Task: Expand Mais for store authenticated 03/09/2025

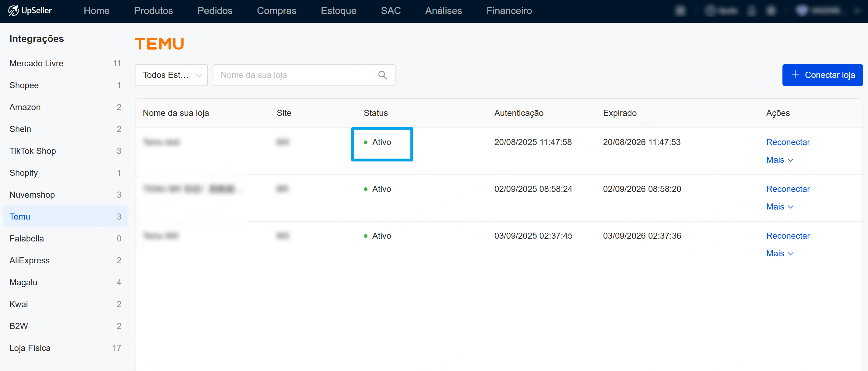Action: click(x=780, y=254)
